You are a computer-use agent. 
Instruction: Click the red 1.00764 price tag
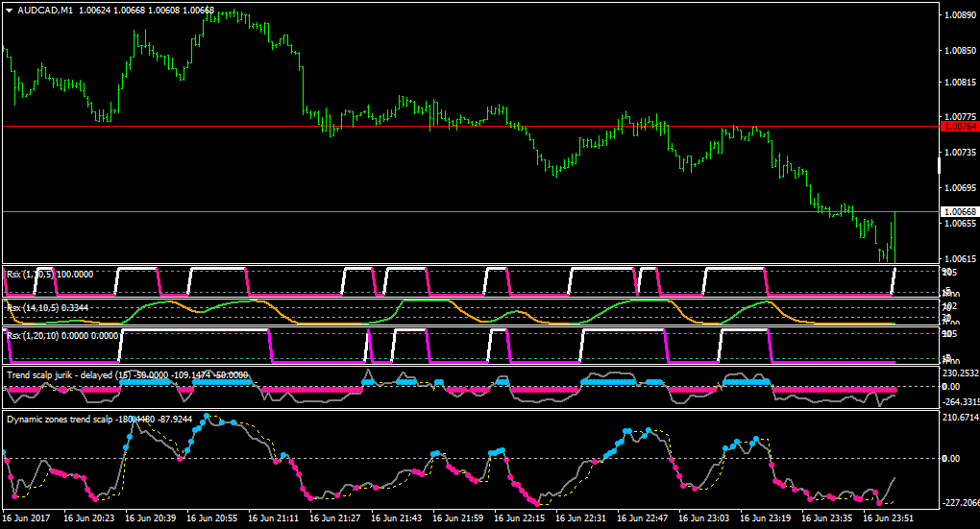coord(960,127)
